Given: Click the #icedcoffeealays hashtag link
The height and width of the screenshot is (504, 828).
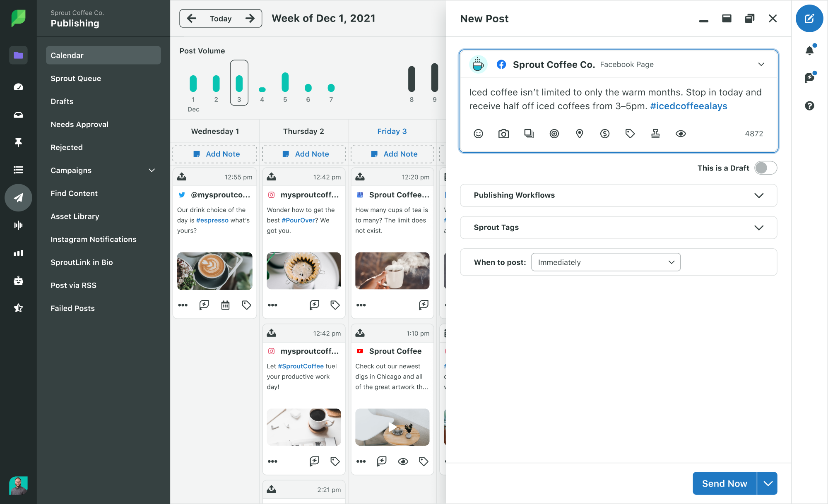Looking at the screenshot, I should [688, 106].
